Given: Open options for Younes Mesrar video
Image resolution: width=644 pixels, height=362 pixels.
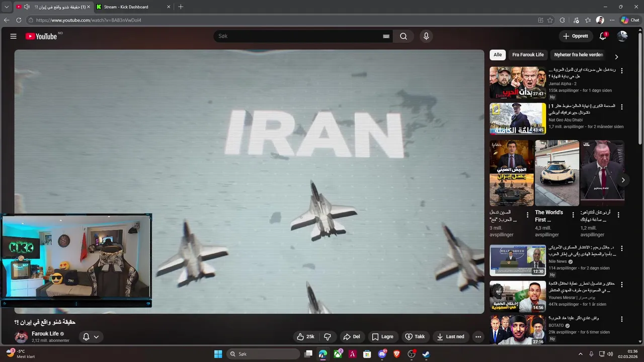Looking at the screenshot, I should 622,285.
